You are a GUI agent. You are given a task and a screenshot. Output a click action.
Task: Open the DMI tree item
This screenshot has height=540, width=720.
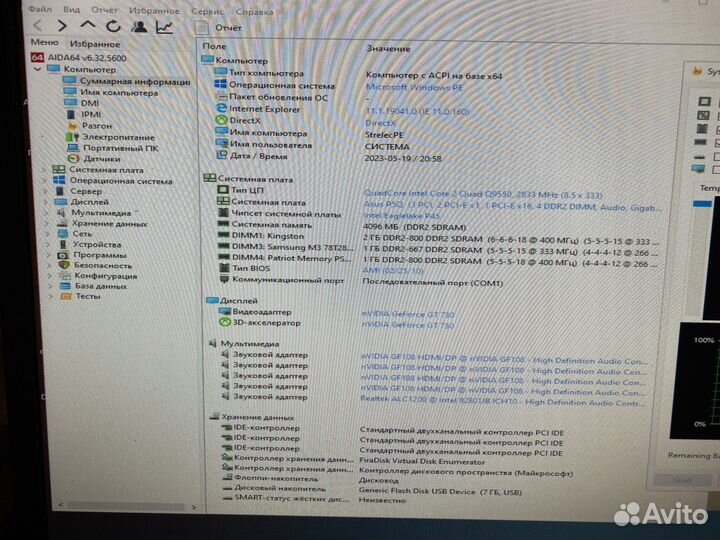[x=82, y=103]
